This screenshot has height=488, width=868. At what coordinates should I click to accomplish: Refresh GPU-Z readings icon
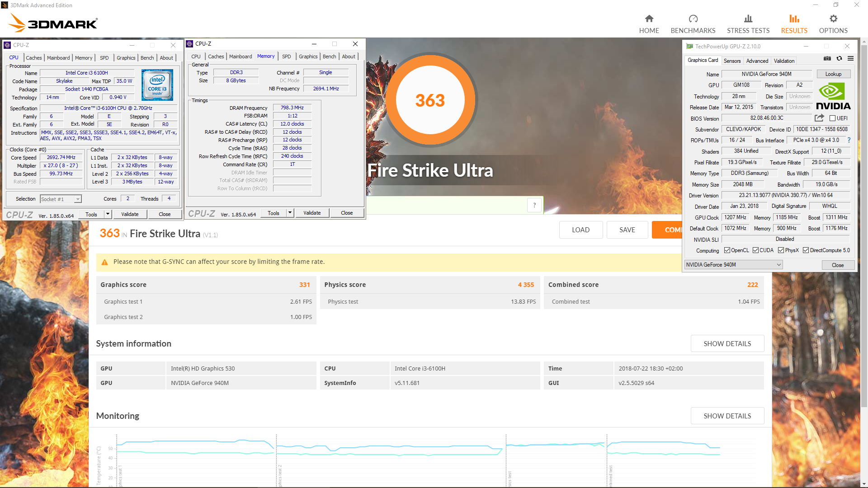click(839, 58)
